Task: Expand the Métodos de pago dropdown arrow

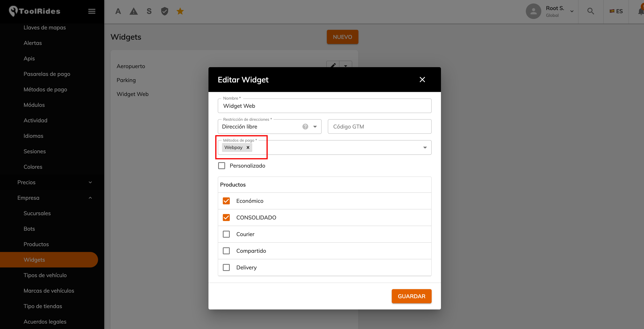Action: (425, 148)
